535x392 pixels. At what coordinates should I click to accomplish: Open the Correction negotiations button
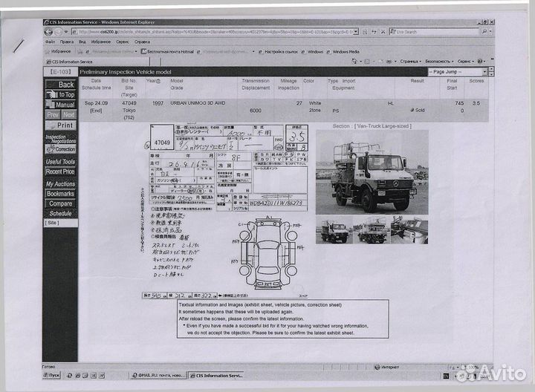tap(61, 149)
